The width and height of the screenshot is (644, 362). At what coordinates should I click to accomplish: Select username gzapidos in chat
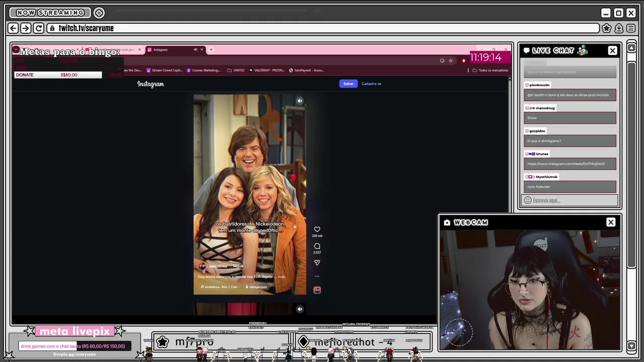pos(537,131)
